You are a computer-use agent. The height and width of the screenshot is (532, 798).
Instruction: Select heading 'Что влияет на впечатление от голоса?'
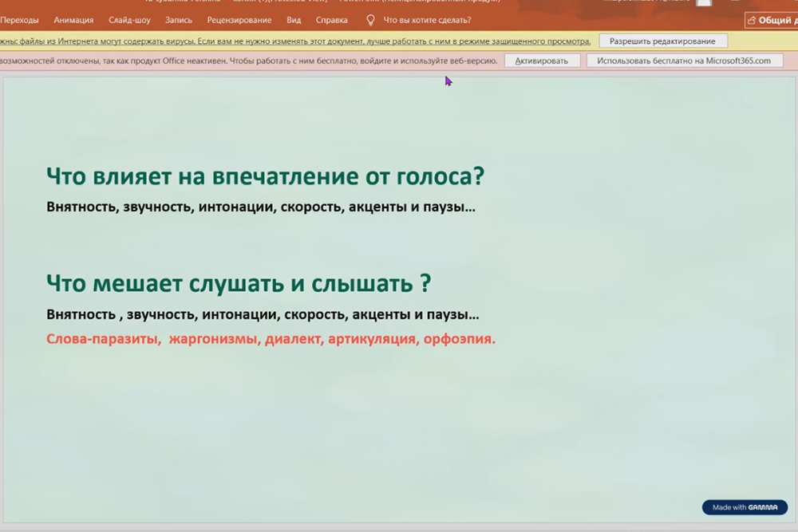point(265,175)
